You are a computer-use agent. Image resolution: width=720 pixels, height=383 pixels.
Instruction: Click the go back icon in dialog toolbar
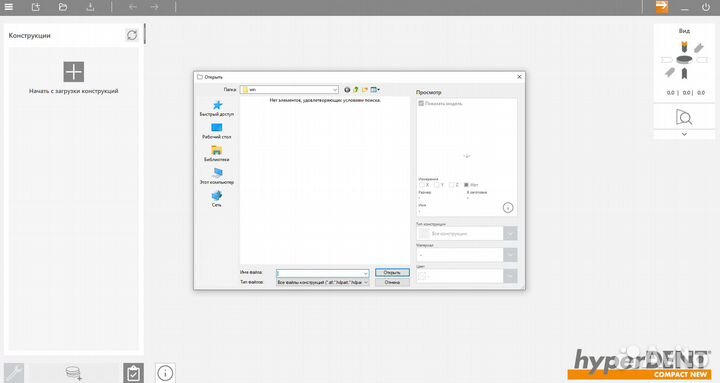coord(347,90)
